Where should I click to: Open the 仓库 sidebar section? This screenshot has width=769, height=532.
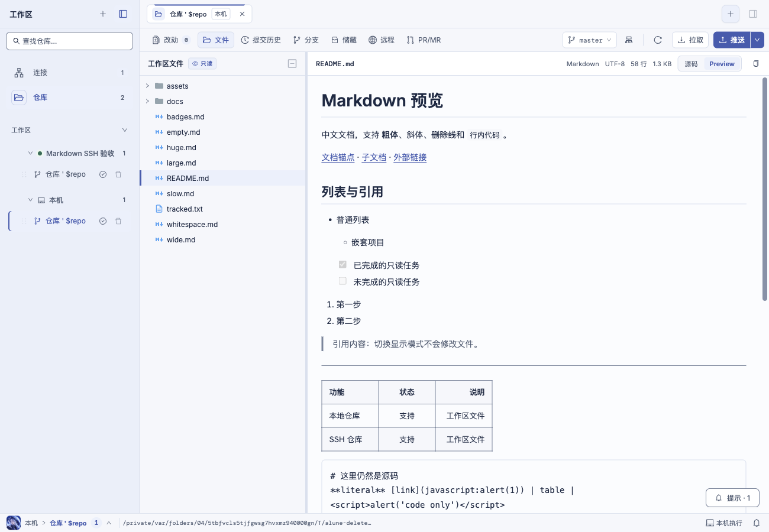coord(69,98)
